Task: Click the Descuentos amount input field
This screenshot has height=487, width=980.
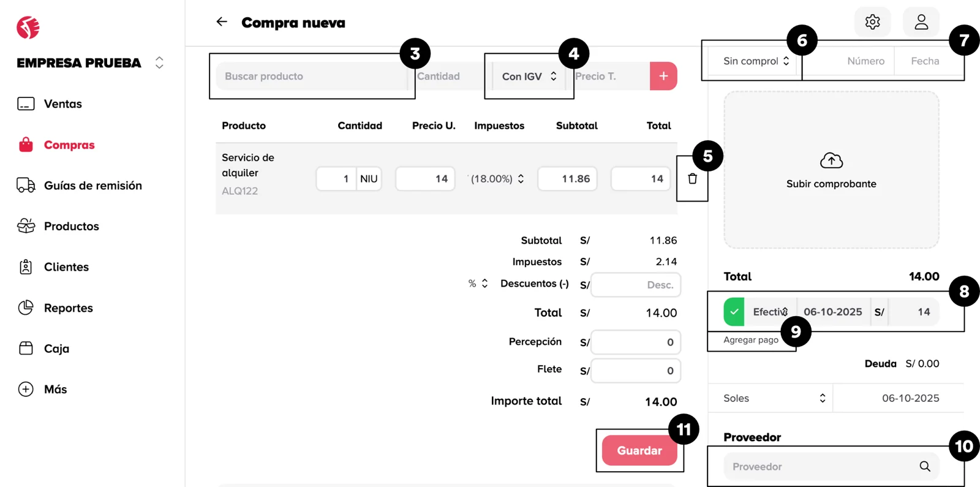Action: coord(636,285)
